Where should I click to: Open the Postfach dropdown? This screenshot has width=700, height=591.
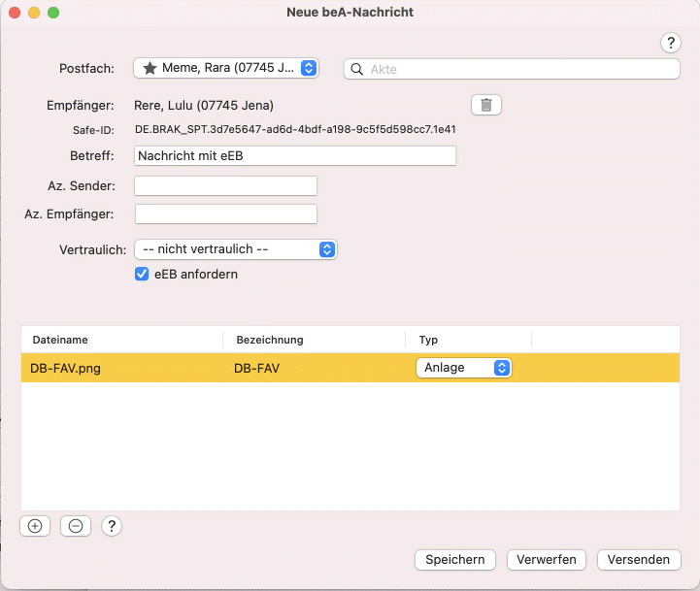(x=225, y=68)
